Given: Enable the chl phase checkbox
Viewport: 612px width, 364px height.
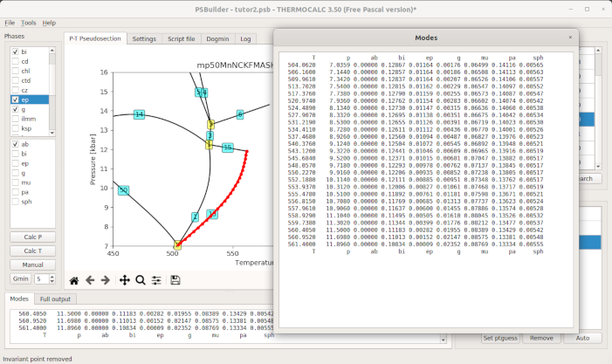Looking at the screenshot, I should 15,71.
